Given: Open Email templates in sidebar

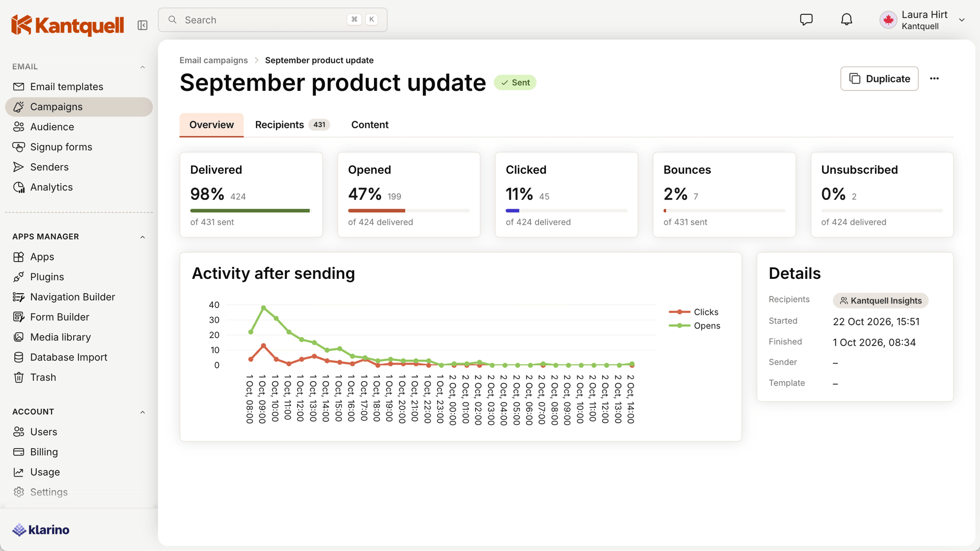Looking at the screenshot, I should pos(79,87).
